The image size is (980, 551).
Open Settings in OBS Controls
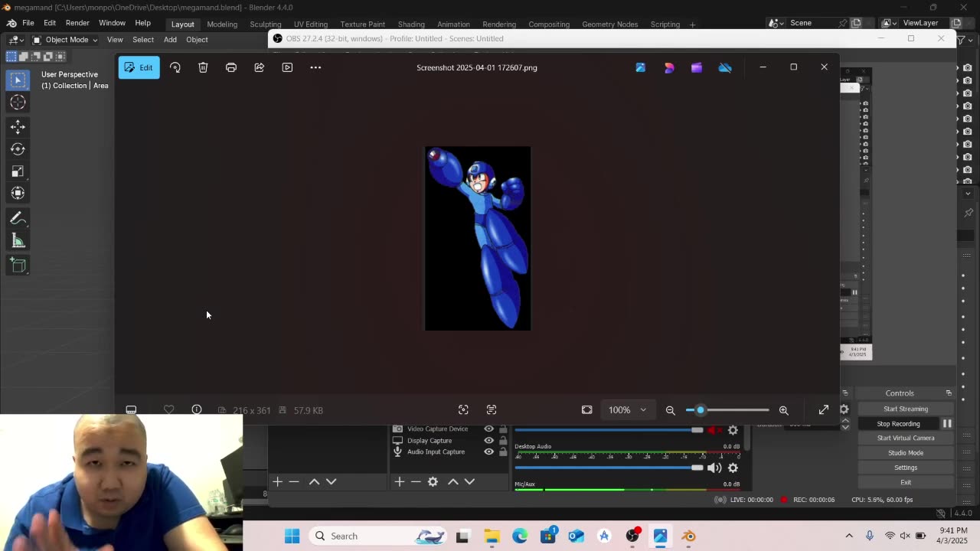[906, 468]
